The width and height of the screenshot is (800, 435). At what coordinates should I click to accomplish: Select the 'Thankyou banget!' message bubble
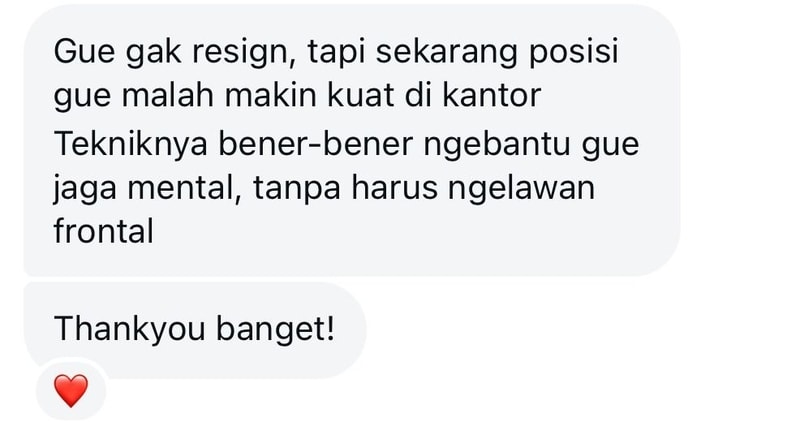(x=195, y=330)
